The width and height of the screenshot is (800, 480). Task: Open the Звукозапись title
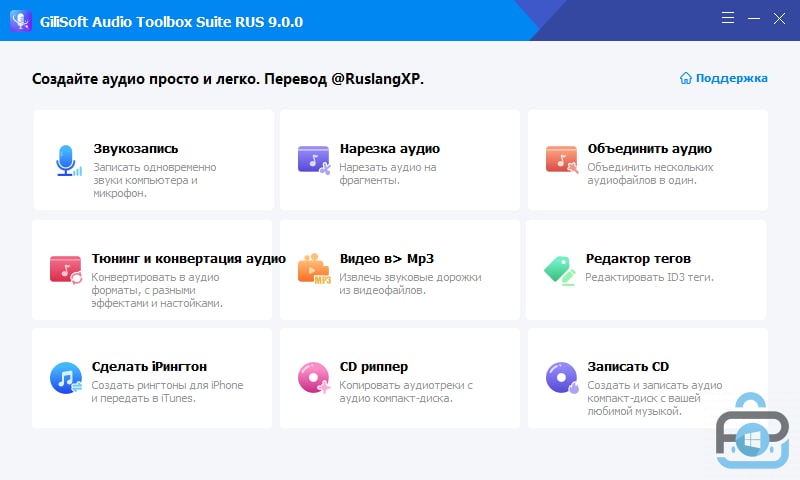136,148
